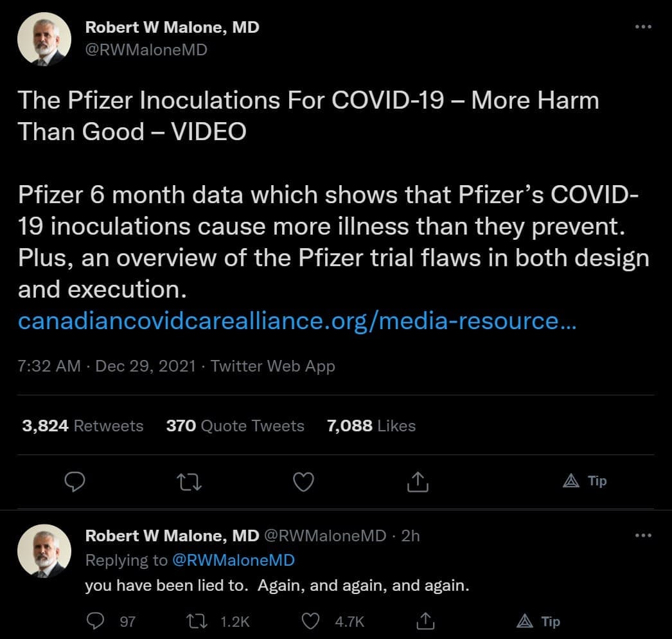Screen dimensions: 672x639
Task: Tip the main tweet's author
Action: [x=585, y=481]
